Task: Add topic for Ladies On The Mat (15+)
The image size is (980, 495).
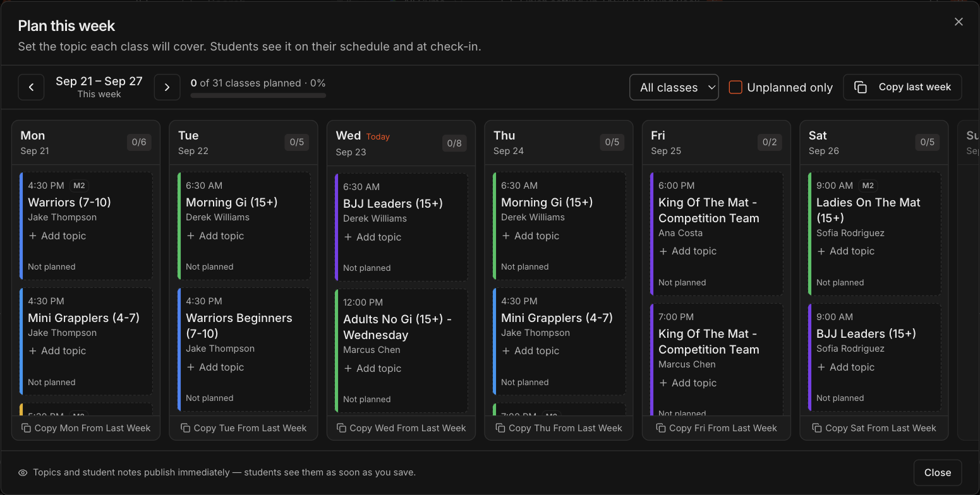Action: [x=845, y=251]
